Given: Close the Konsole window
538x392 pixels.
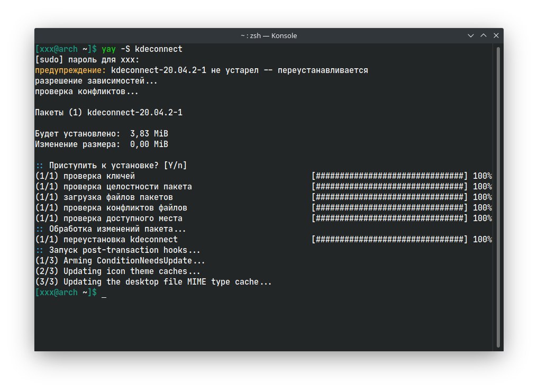Looking at the screenshot, I should pos(496,35).
